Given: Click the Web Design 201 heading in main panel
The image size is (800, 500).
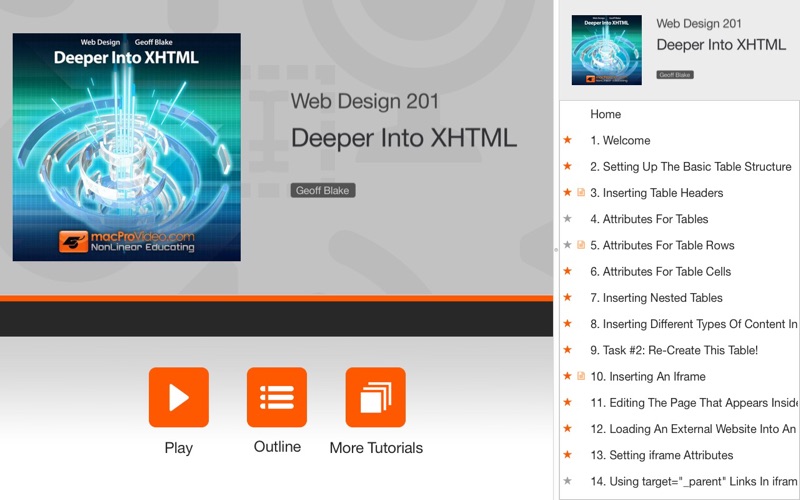Looking at the screenshot, I should 365,101.
